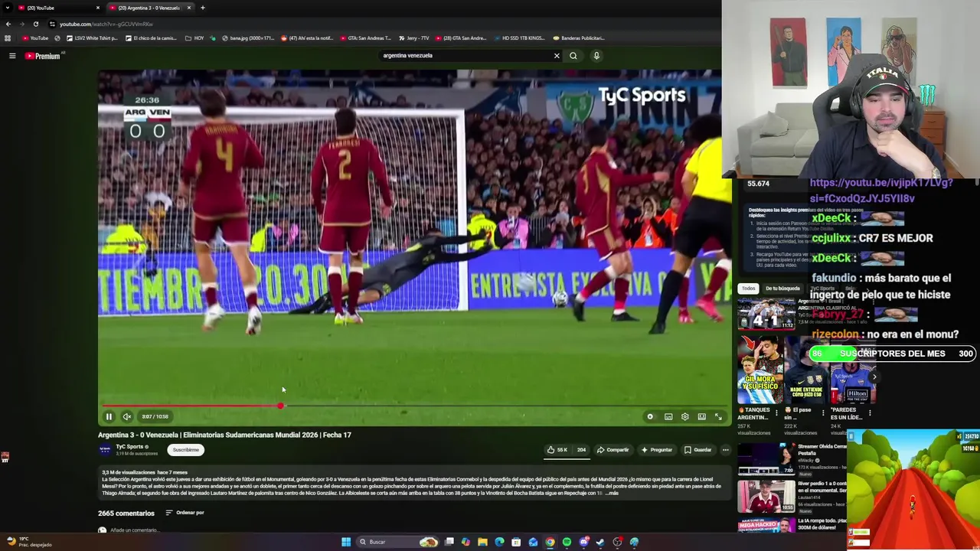Screen dimensions: 980x551
Task: Like the video showing 55 K
Action: pos(557,450)
